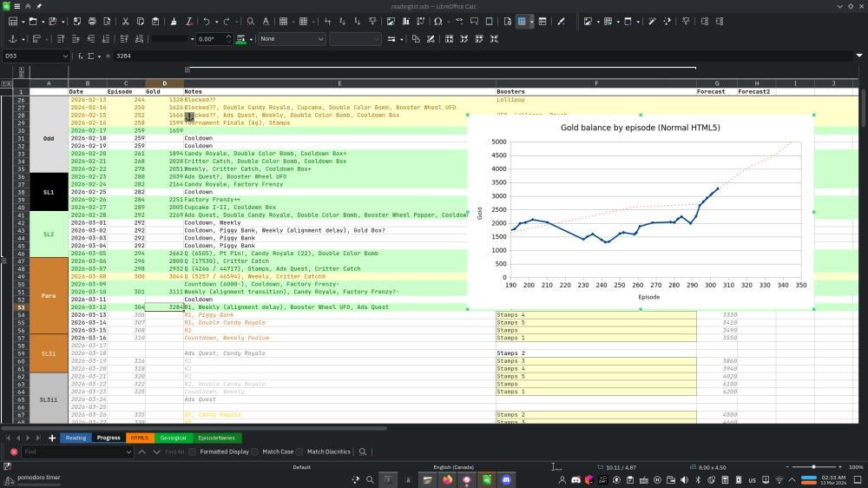Click the Clone Formatting paintbrush icon
The image size is (868, 488).
click(x=174, y=21)
